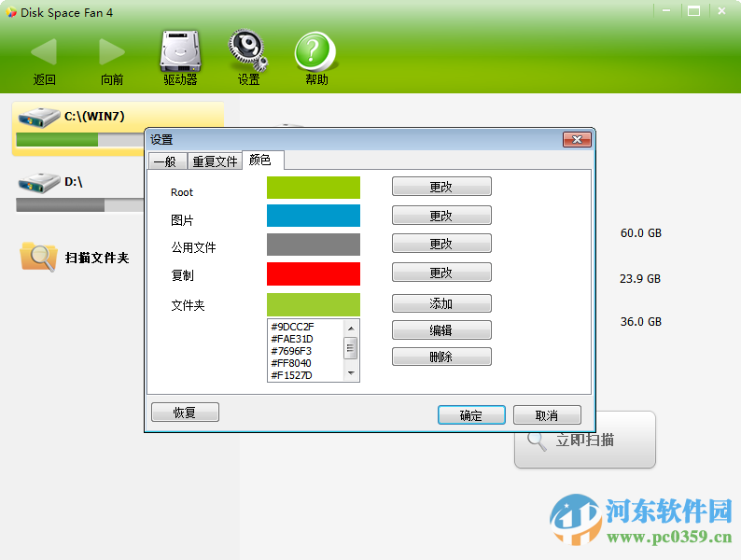The image size is (741, 560).
Task: Switch to the 重复文件 tab
Action: 215,161
